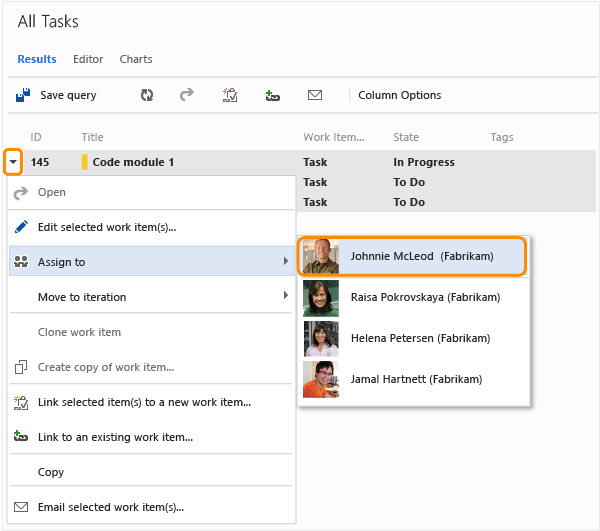Screen dimensions: 600x531
Task: Refresh the query results
Action: (147, 95)
